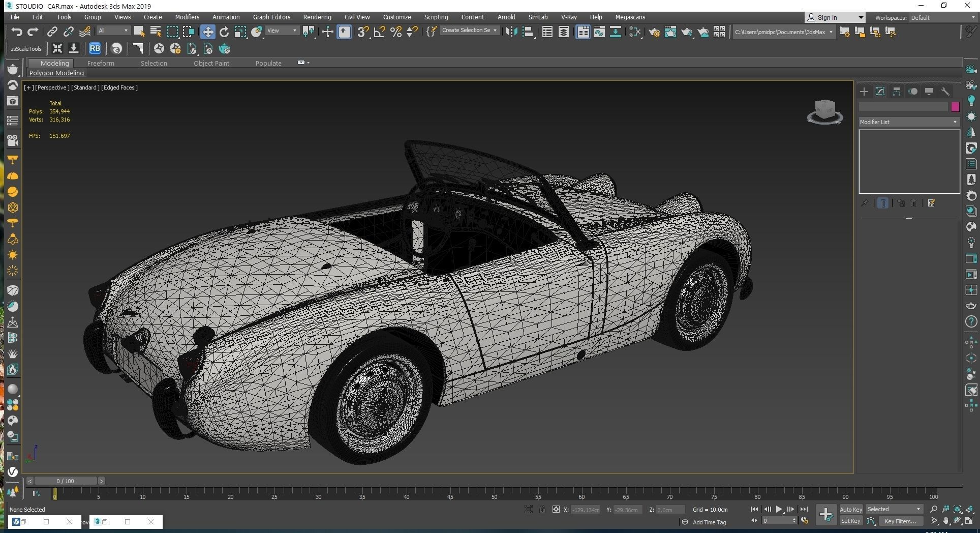This screenshot has width=980, height=533.
Task: Click the time slider 0/100 handle
Action: pyautogui.click(x=65, y=481)
